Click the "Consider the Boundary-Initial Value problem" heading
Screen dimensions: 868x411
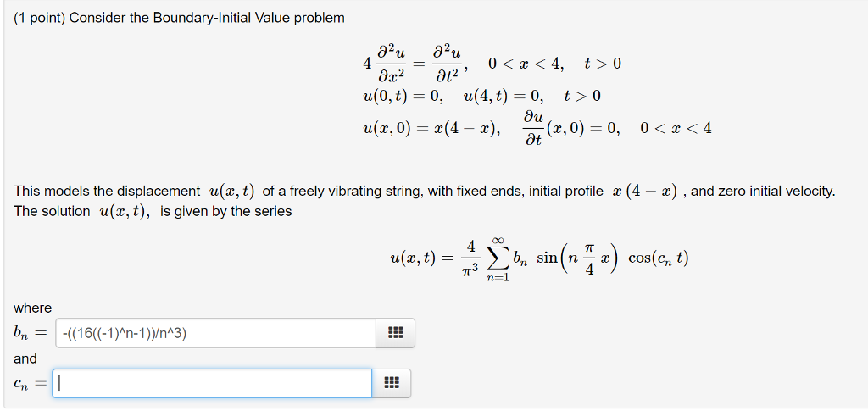[207, 19]
